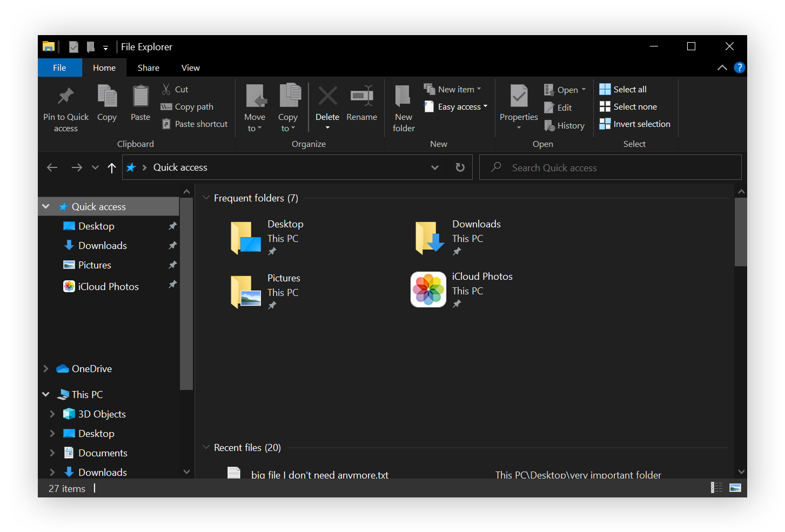785x532 pixels.
Task: Click main pane vertical scrollbar thumb
Action: (x=741, y=231)
